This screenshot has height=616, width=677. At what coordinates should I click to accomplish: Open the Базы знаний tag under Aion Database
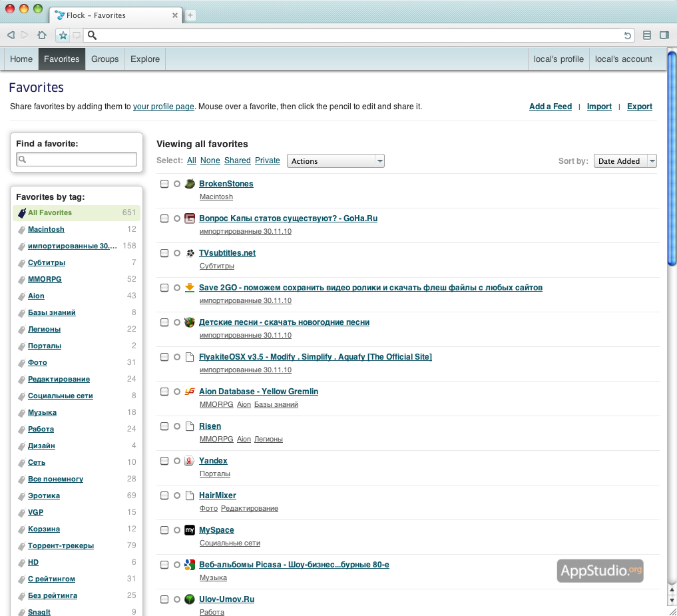(276, 405)
